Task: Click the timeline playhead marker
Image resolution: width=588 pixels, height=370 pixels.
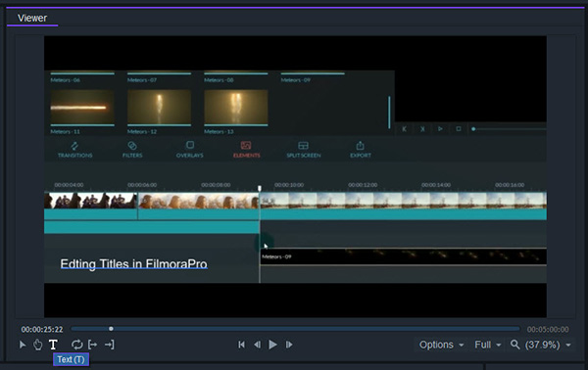Action: click(x=259, y=188)
